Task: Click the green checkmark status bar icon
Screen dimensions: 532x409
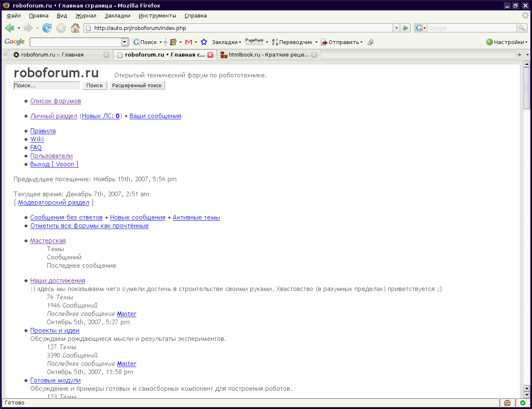Action: pos(522,403)
